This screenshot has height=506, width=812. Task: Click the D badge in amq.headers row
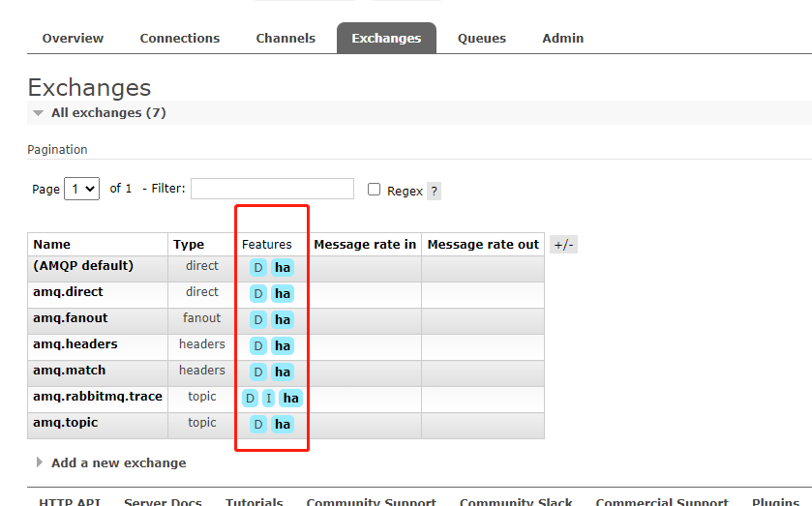[x=257, y=345]
